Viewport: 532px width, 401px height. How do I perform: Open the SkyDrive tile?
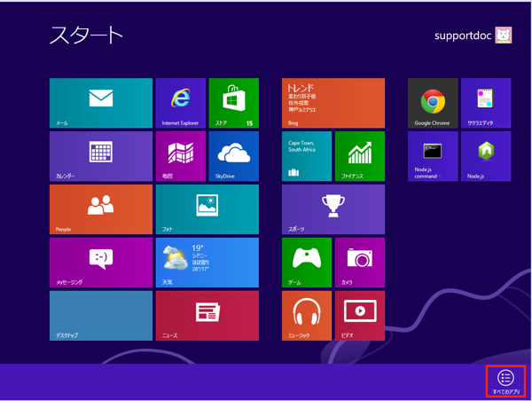(x=234, y=156)
